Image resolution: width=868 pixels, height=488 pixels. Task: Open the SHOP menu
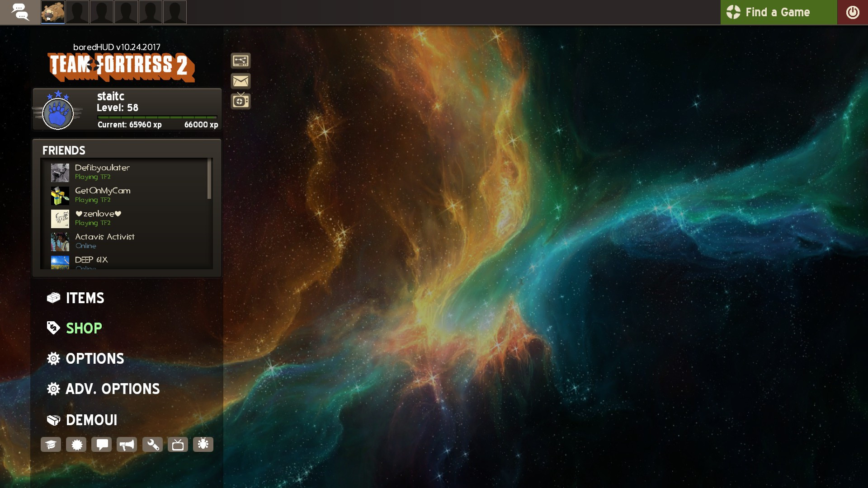pos(75,328)
